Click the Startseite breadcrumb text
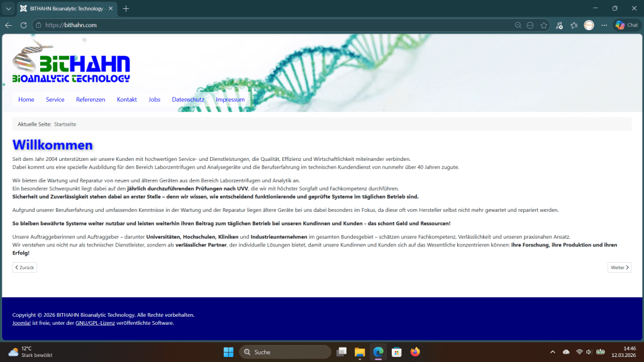 tap(65, 124)
